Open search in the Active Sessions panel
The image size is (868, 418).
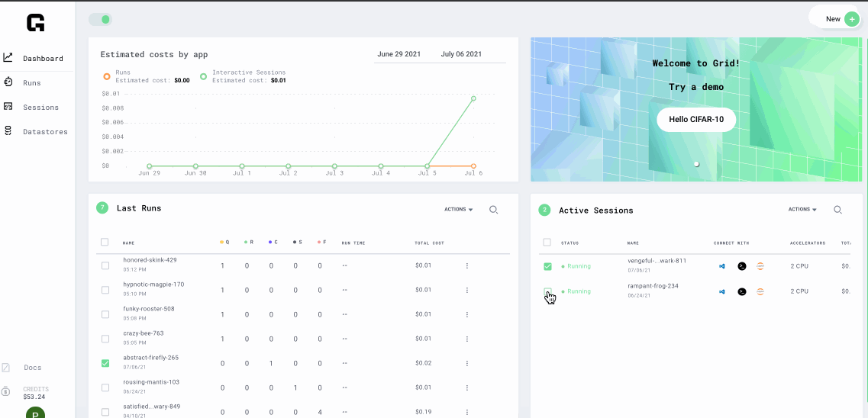point(838,210)
